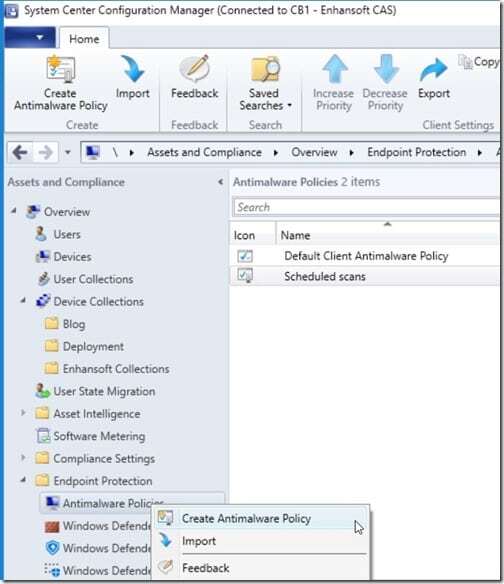Image resolution: width=504 pixels, height=584 pixels.
Task: Click Configuration Manager title bar app icon
Action: tap(12, 10)
